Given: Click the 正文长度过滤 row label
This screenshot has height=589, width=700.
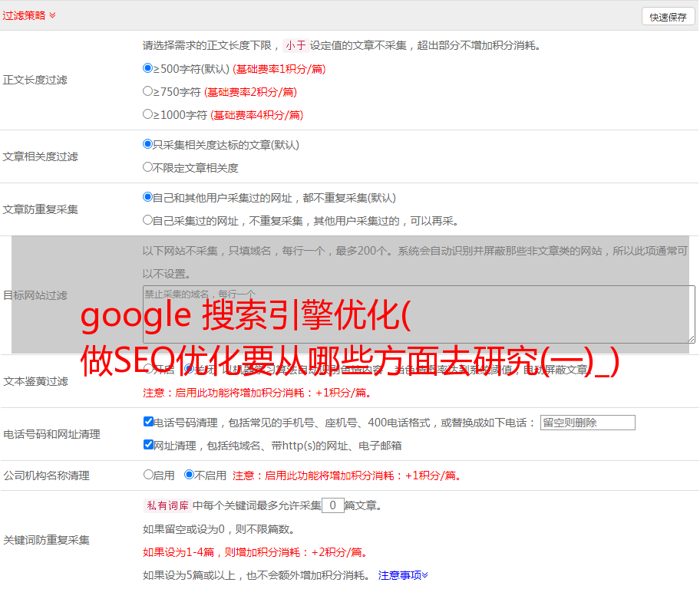Looking at the screenshot, I should [x=35, y=80].
